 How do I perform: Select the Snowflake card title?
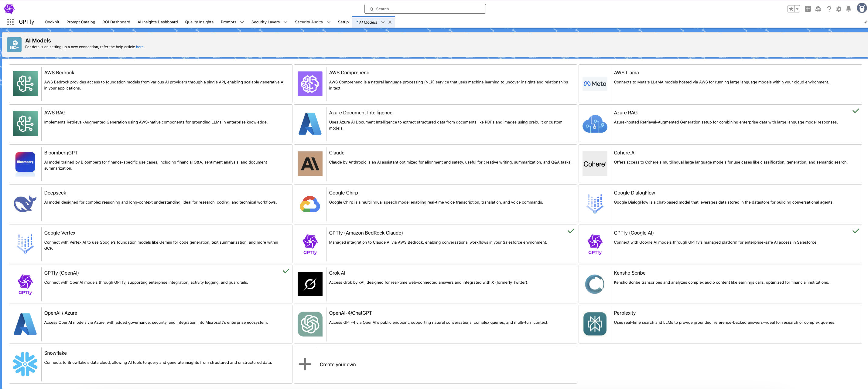(x=56, y=353)
